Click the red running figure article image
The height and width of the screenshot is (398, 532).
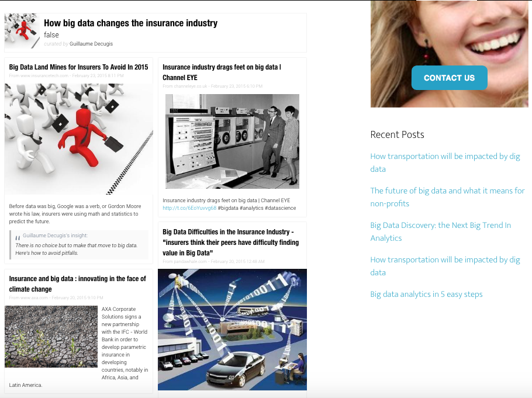point(79,139)
